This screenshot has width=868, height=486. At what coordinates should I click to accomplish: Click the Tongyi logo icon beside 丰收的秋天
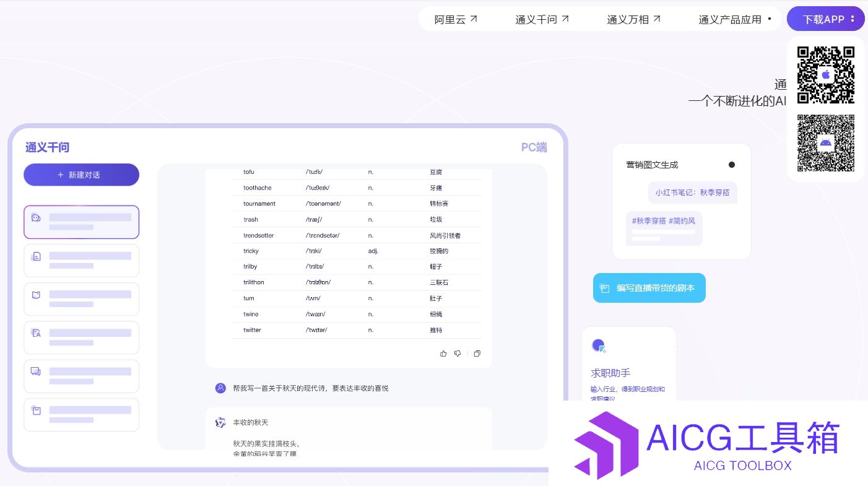[220, 422]
